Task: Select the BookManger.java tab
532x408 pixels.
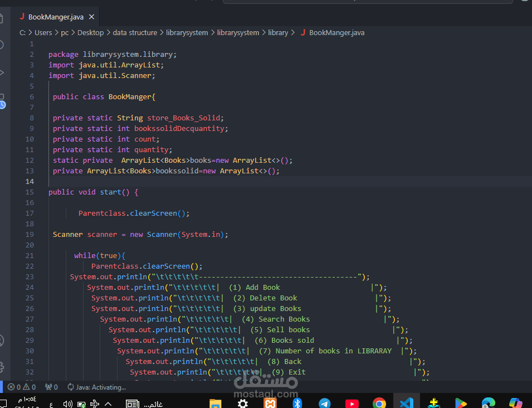Action: coord(52,17)
